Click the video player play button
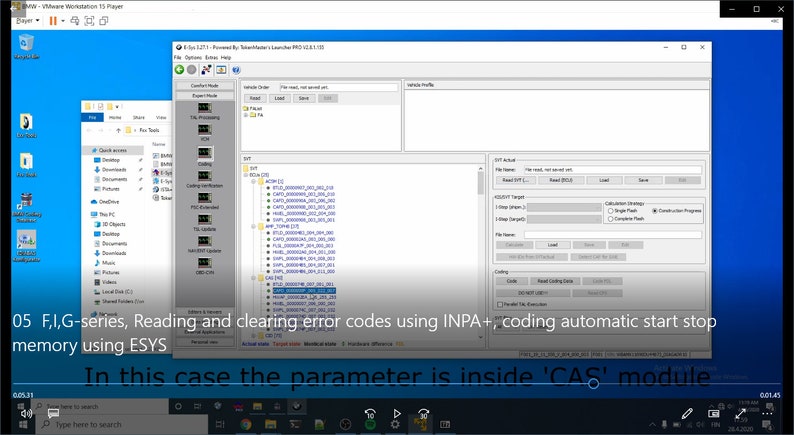Viewport: 794px width, 435px height. (x=396, y=414)
